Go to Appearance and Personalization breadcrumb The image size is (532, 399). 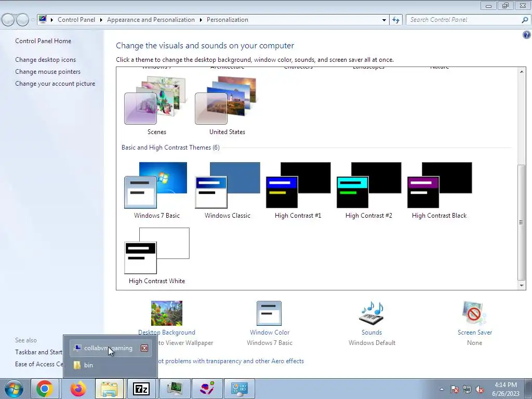click(151, 20)
